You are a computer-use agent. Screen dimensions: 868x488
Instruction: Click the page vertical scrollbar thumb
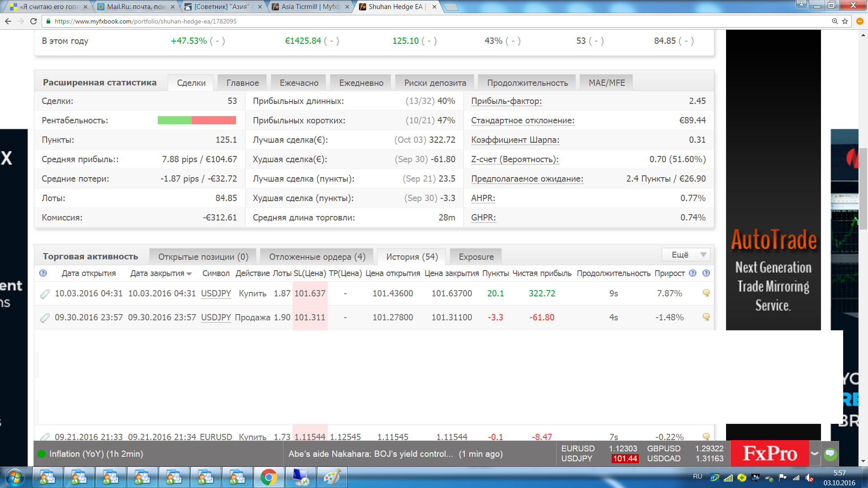point(863,188)
